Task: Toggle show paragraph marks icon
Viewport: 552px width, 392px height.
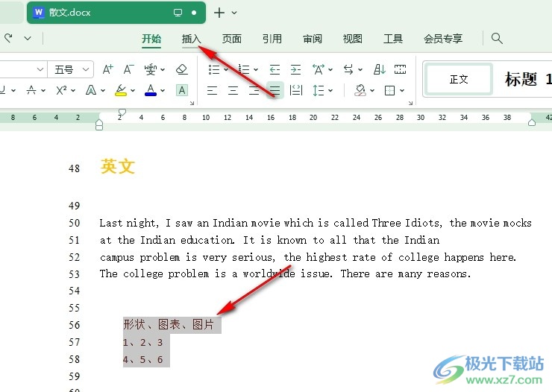Action: click(x=401, y=69)
